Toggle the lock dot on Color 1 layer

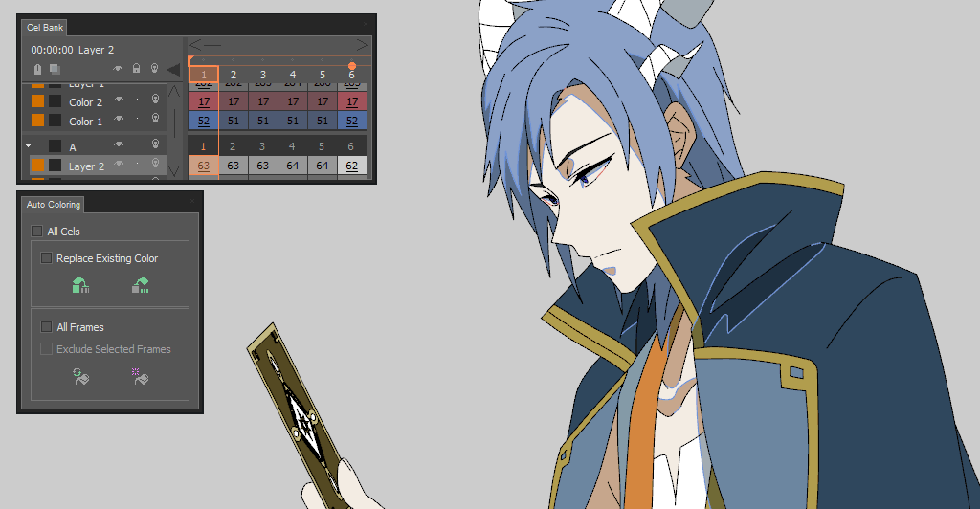[x=138, y=120]
